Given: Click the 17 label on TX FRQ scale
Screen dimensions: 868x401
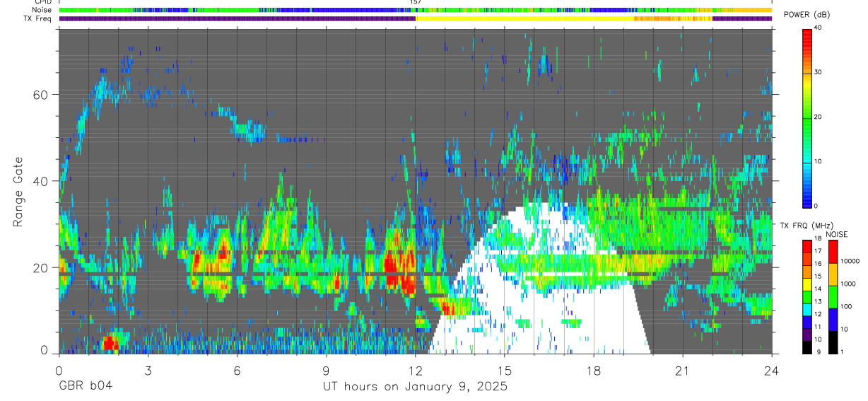Looking at the screenshot, I should pos(819,251).
